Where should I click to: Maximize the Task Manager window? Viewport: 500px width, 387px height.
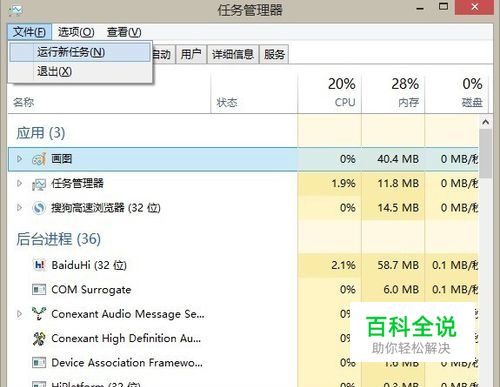pyautogui.click(x=443, y=7)
